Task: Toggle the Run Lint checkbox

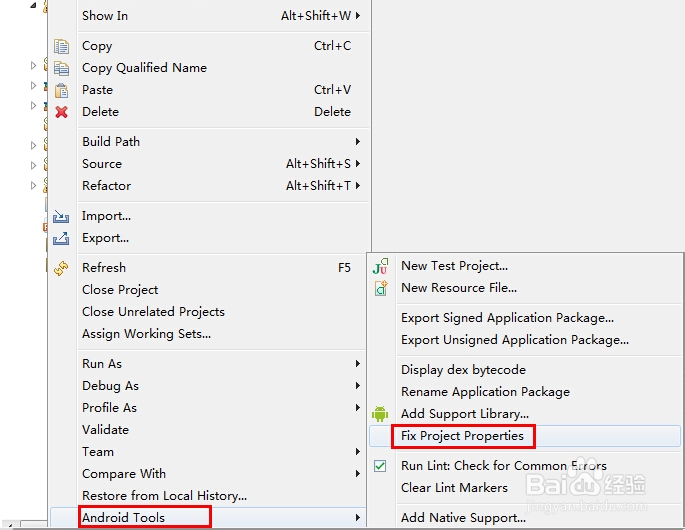Action: (x=380, y=466)
